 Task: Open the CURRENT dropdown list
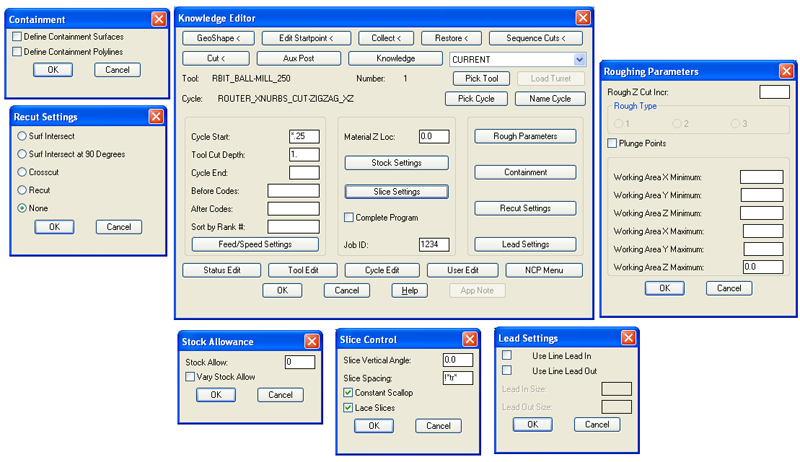click(580, 60)
